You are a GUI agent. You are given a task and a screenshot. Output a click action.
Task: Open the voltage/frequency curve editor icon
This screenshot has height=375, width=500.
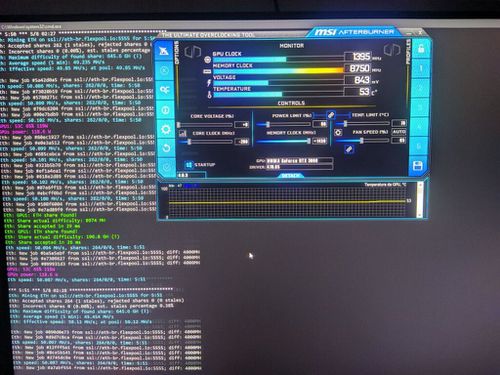tap(183, 133)
